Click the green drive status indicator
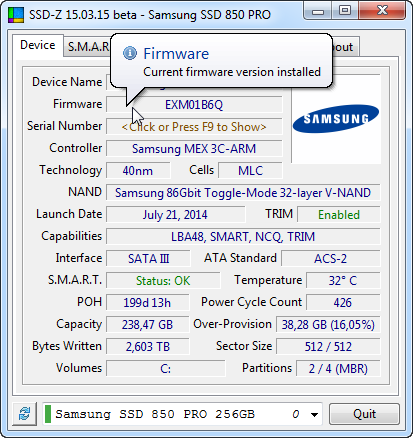 [x=48, y=414]
